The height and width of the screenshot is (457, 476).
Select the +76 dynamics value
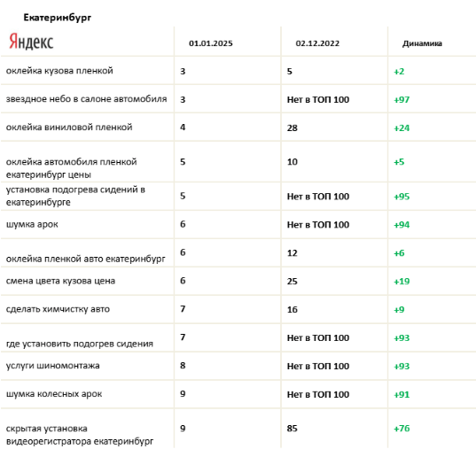(x=402, y=429)
